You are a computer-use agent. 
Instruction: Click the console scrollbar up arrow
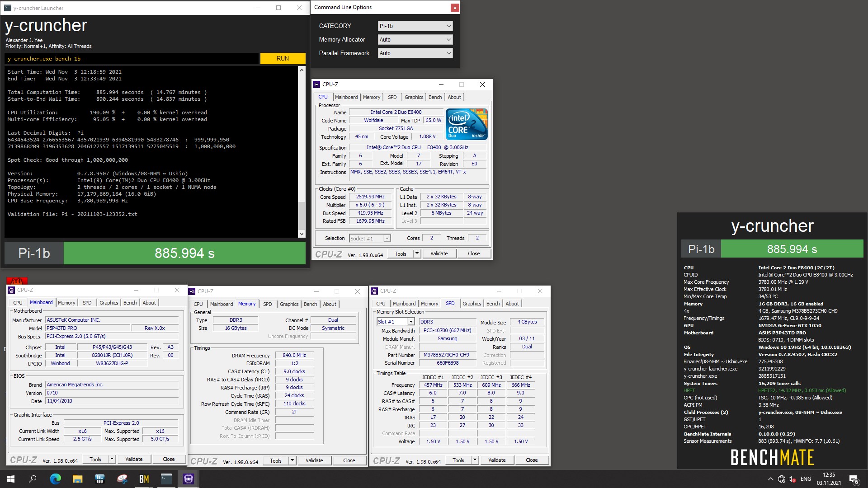(302, 70)
